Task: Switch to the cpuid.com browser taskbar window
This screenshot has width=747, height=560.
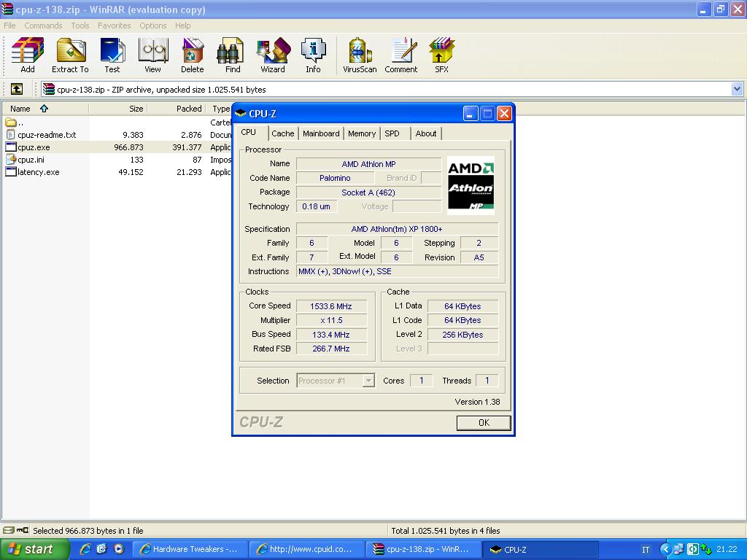Action: click(x=306, y=549)
